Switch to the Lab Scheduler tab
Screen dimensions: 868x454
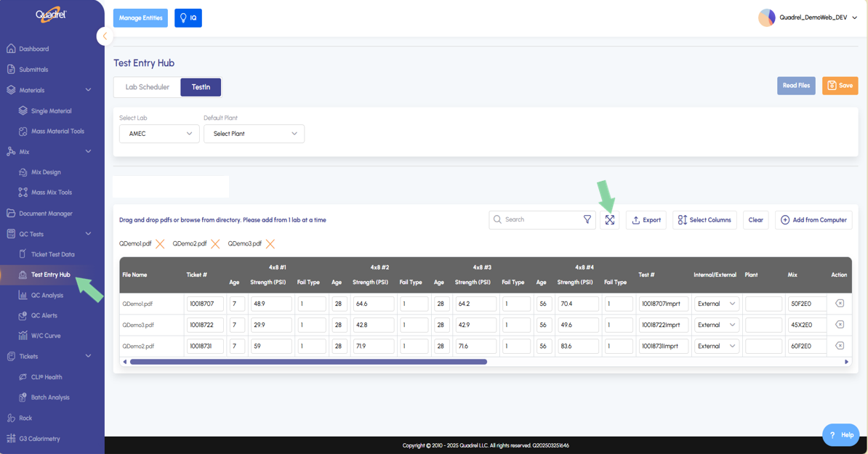(148, 87)
